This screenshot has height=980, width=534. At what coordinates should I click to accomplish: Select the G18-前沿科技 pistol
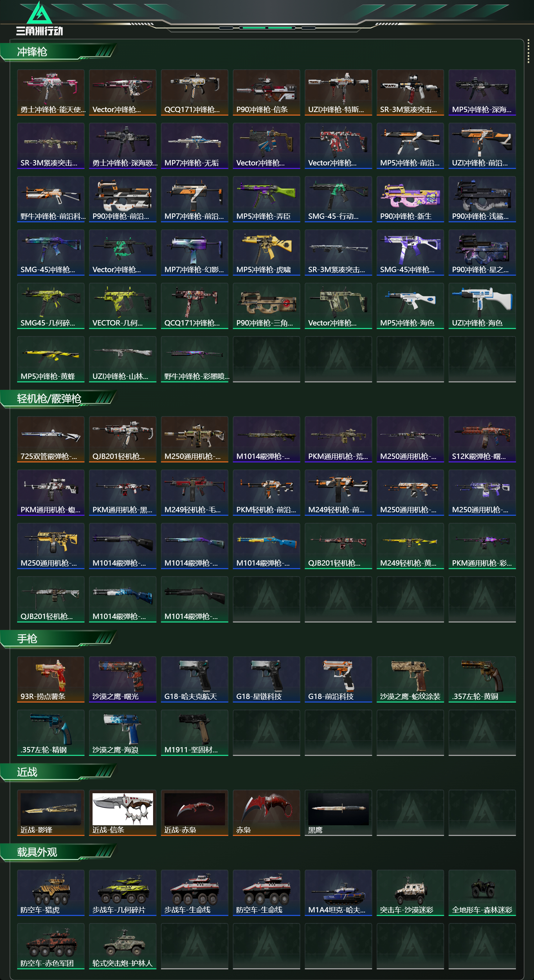338,679
